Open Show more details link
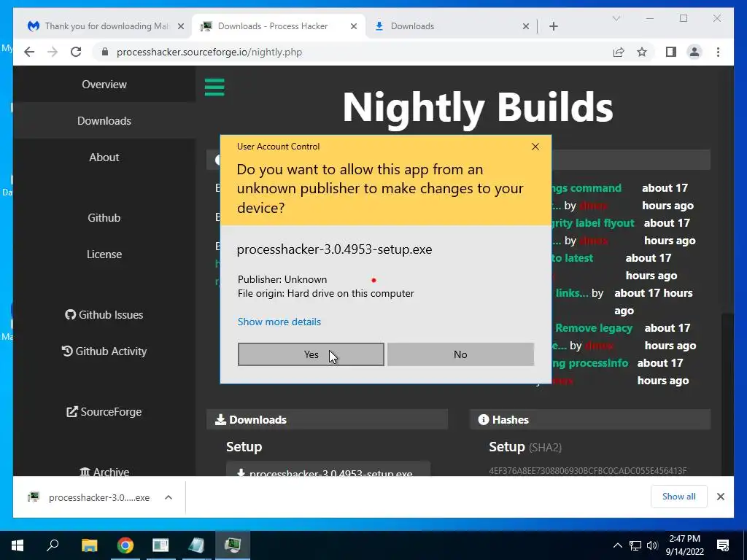The width and height of the screenshot is (747, 560). click(279, 322)
